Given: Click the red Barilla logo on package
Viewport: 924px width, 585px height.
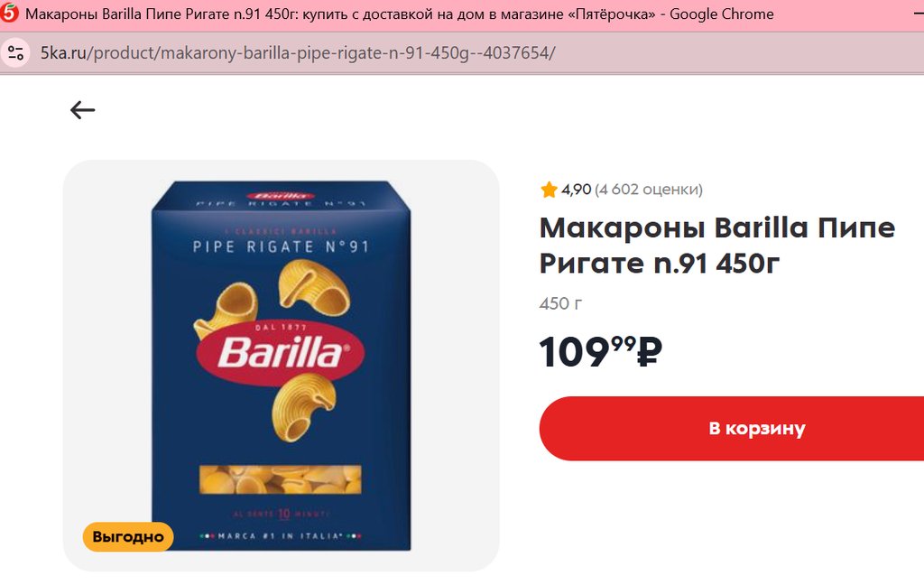Looking at the screenshot, I should pyautogui.click(x=280, y=351).
